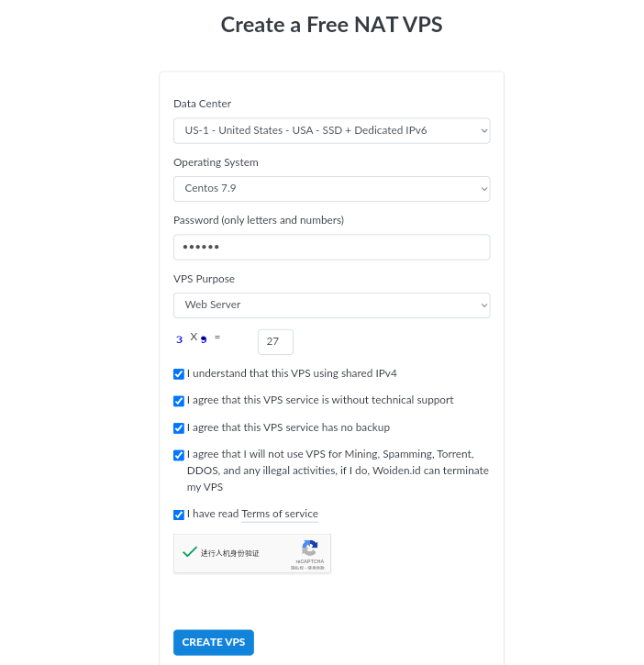Uncheck the no backup agreement checkbox
This screenshot has height=665, width=644.
pos(179,428)
